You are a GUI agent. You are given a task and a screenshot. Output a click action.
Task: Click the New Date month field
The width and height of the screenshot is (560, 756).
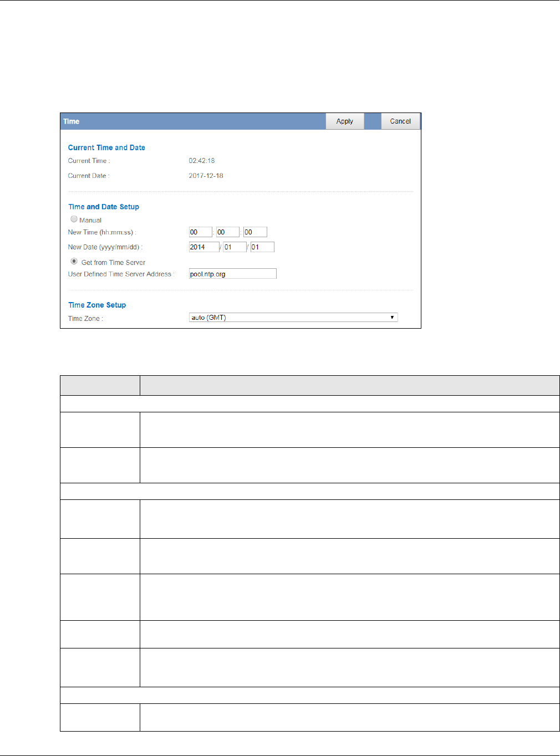[235, 247]
